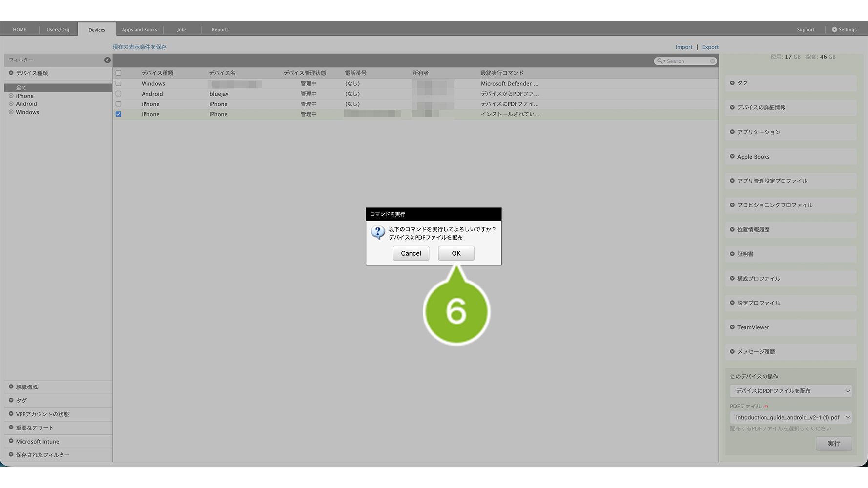This screenshot has width=868, height=488.
Task: Click the question mark dialog icon
Action: coord(377,232)
